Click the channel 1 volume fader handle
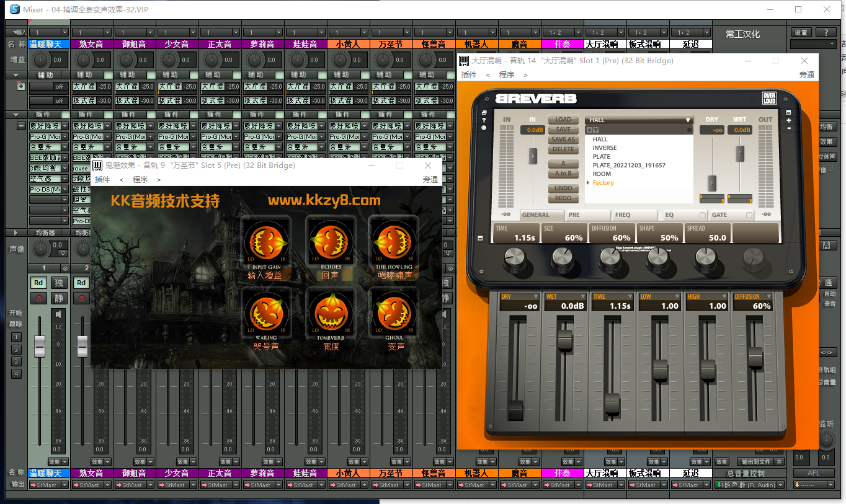The height and width of the screenshot is (504, 846). pos(40,346)
